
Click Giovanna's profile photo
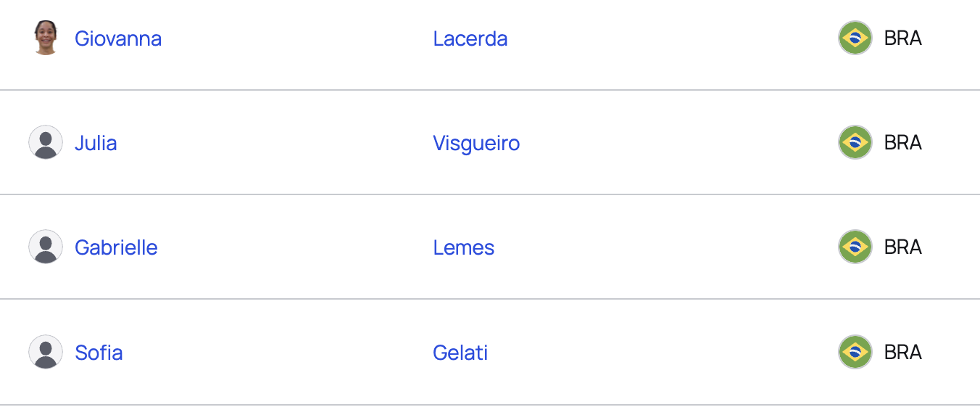tap(46, 38)
